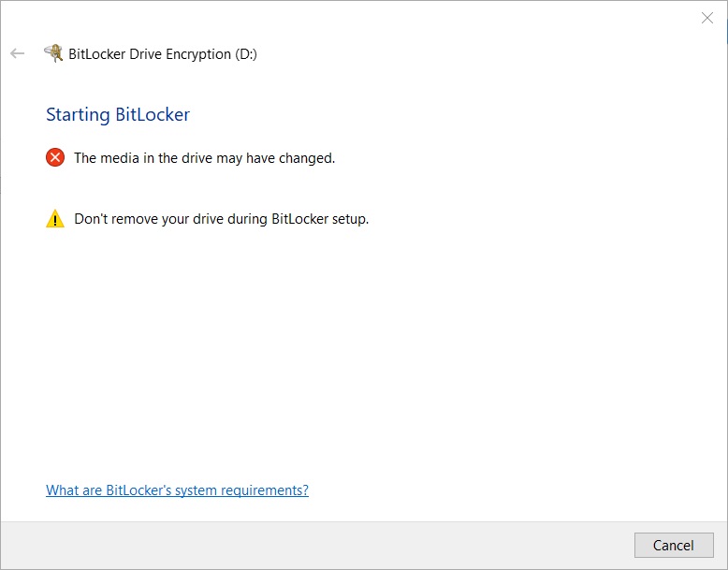Viewport: 728px width, 570px height.
Task: Click the red error icon
Action: click(x=55, y=157)
